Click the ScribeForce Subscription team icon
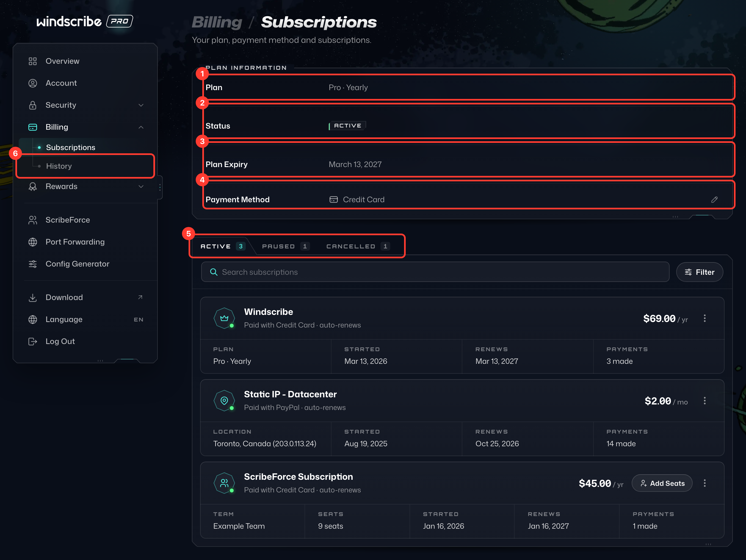 (x=224, y=483)
